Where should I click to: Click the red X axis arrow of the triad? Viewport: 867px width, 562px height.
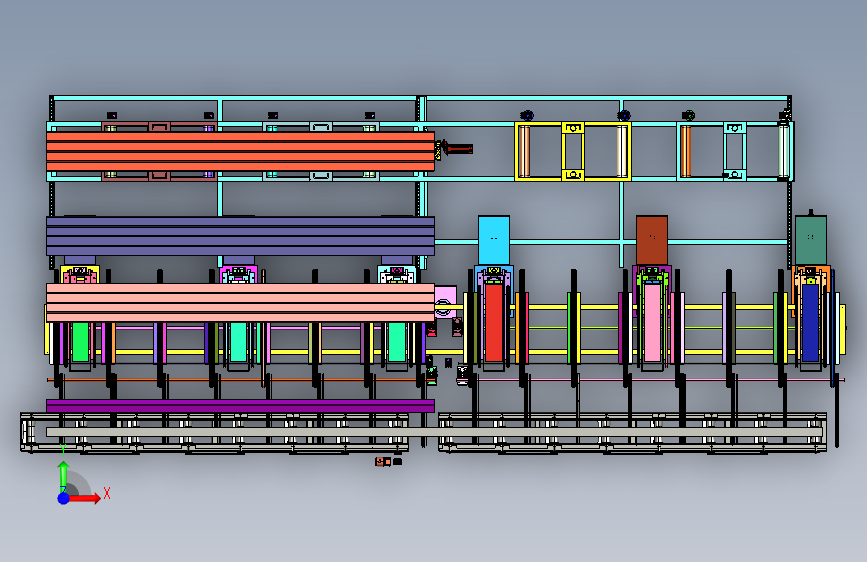coord(85,498)
